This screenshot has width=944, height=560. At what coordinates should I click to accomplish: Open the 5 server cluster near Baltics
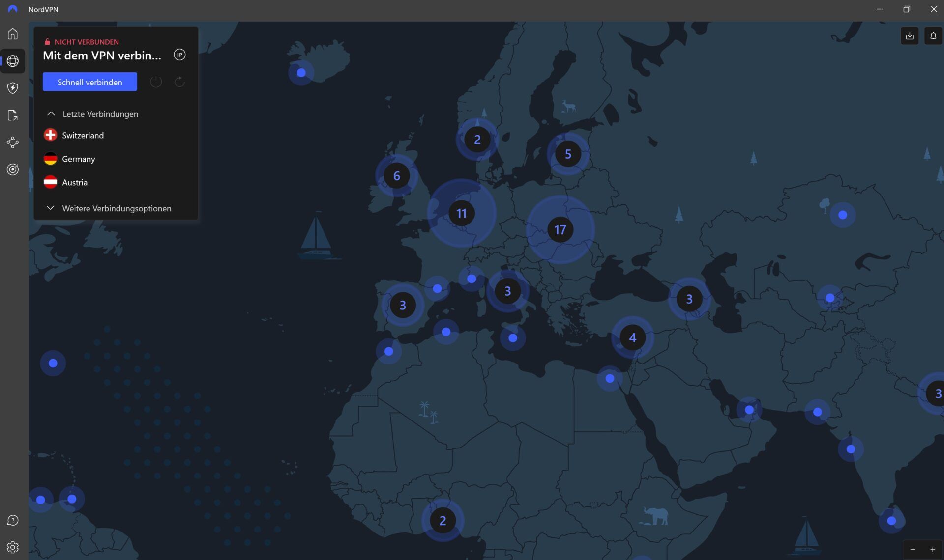(x=568, y=154)
